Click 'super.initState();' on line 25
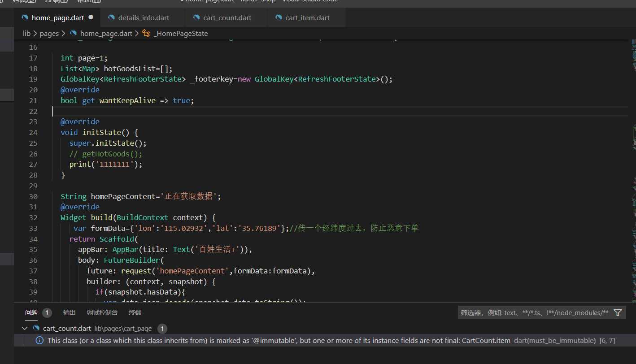 click(x=108, y=143)
